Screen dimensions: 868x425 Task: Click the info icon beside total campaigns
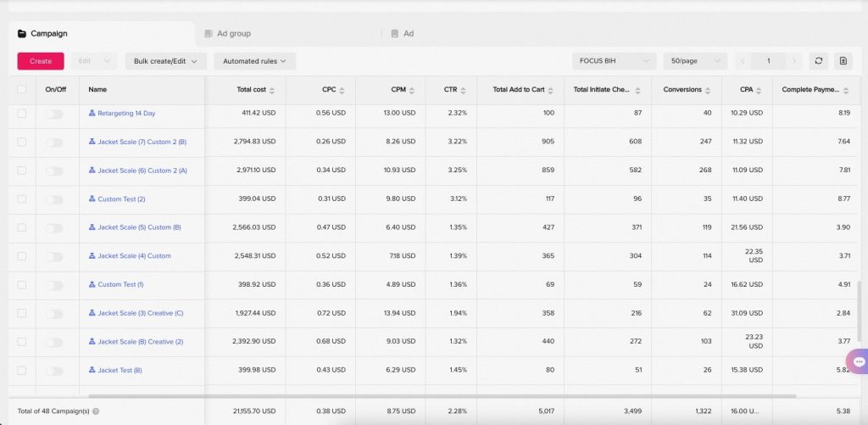click(96, 411)
